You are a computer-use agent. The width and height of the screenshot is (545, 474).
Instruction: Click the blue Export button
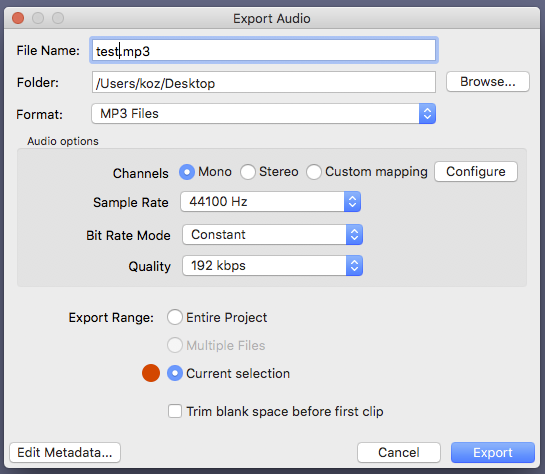click(493, 452)
